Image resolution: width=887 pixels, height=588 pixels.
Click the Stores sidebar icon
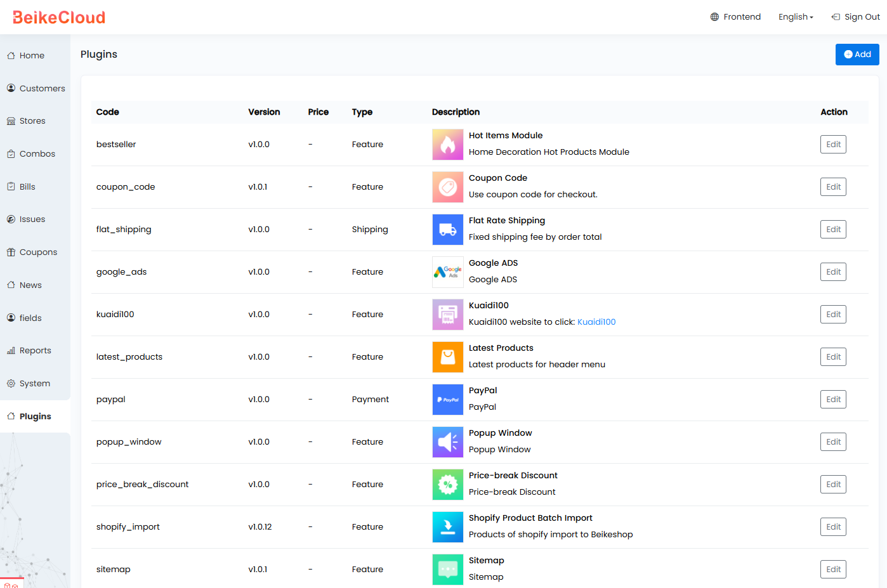click(11, 121)
